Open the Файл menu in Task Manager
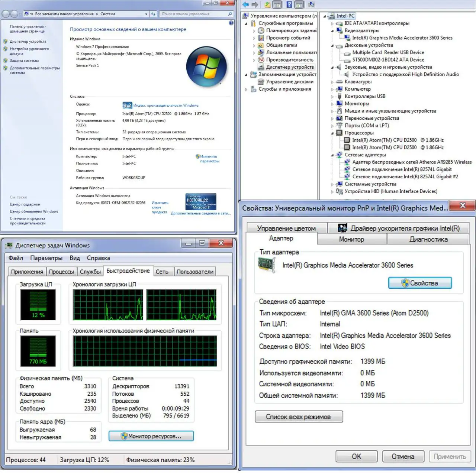 coord(16,258)
